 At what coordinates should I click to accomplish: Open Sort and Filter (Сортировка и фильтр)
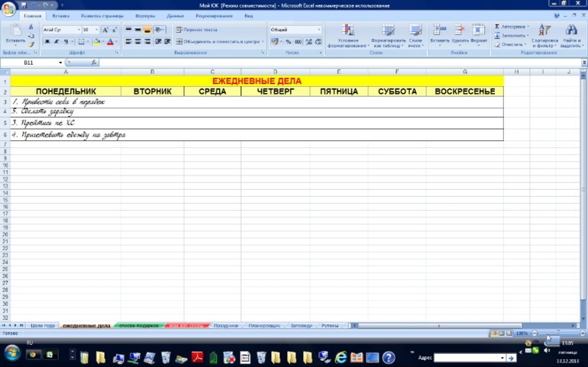point(544,36)
